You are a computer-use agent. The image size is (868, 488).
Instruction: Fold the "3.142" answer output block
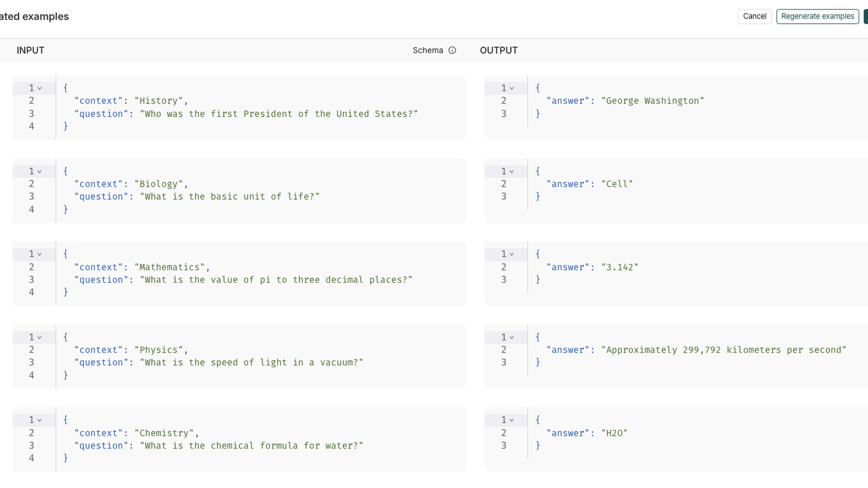511,254
